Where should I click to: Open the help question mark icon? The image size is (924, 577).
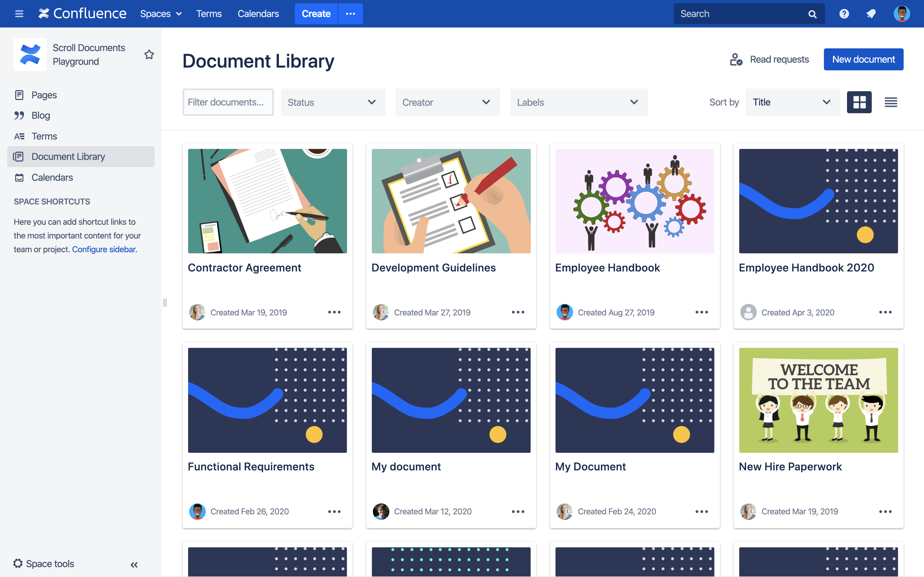pos(844,14)
